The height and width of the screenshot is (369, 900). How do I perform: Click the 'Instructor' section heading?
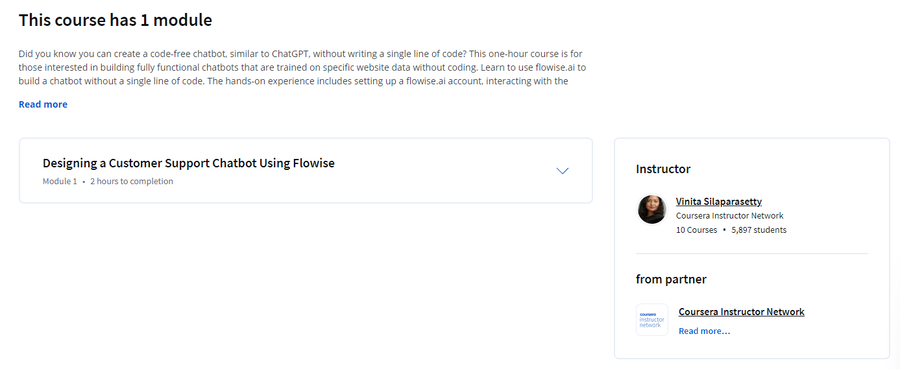pos(663,169)
